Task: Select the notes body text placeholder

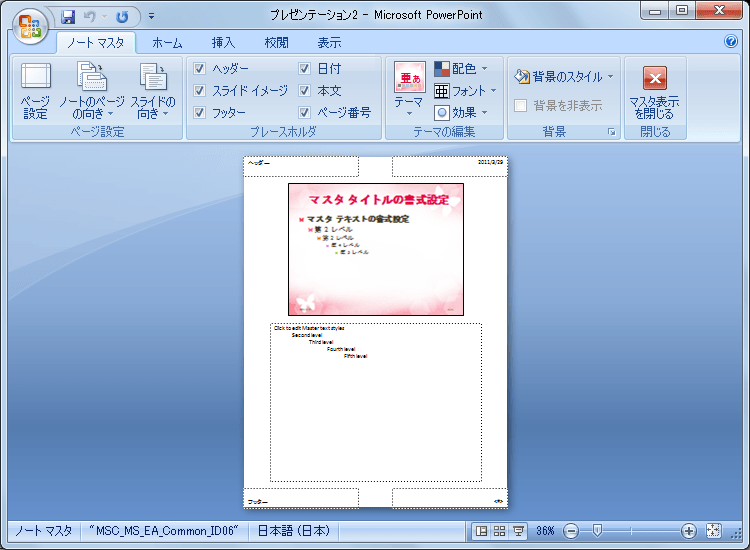Action: coord(376,402)
